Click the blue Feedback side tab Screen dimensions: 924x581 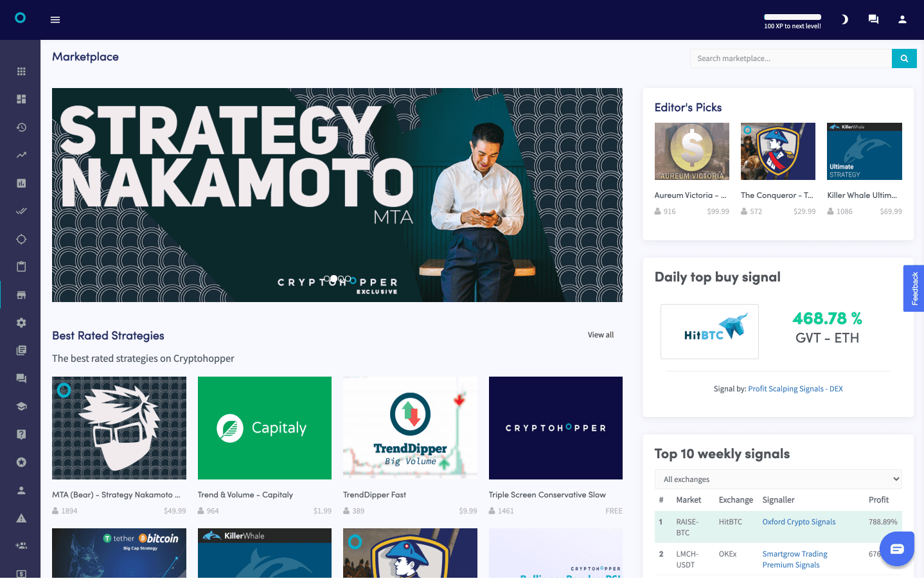pyautogui.click(x=914, y=289)
